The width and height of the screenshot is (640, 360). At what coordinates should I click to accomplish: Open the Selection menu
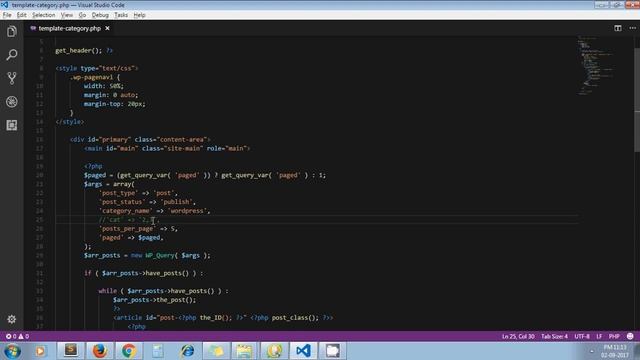tap(44, 15)
